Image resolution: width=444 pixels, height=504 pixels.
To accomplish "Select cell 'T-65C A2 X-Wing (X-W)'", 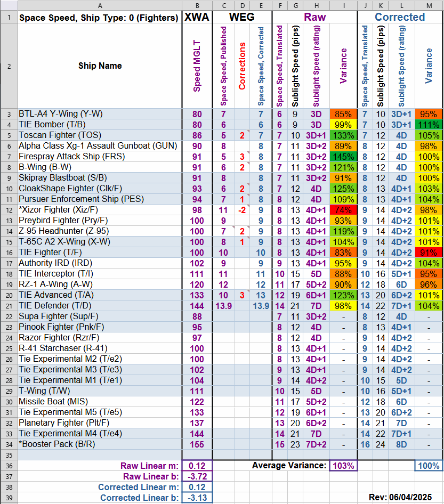I will (x=100, y=242).
